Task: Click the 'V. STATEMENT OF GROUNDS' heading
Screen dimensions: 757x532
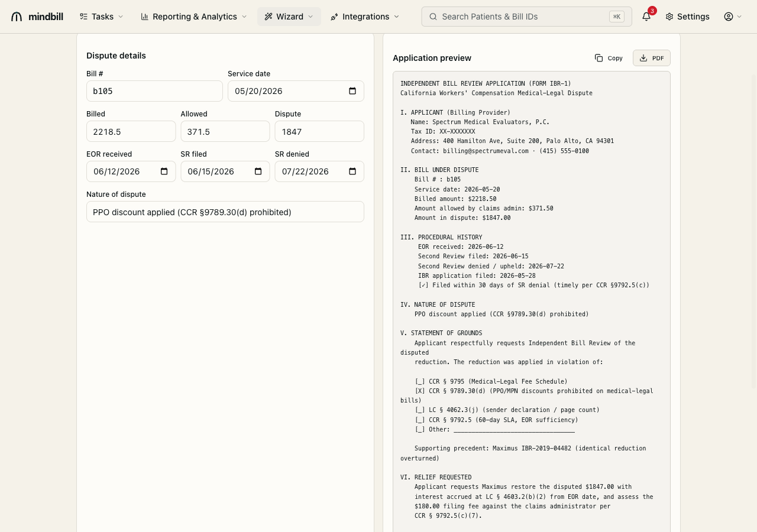Action: [x=441, y=333]
